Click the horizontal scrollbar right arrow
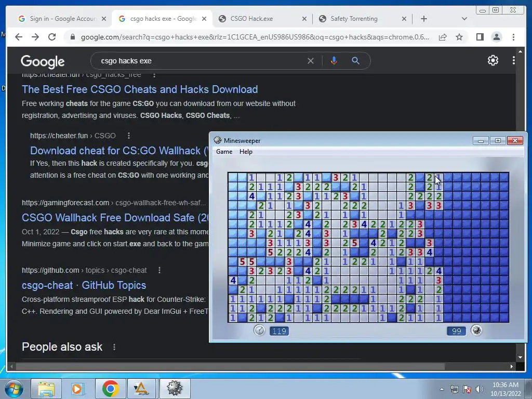The height and width of the screenshot is (399, 532). (x=511, y=366)
